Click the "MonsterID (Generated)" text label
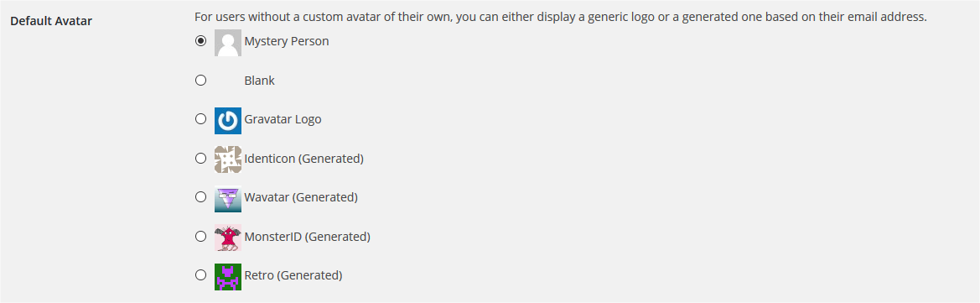The height and width of the screenshot is (303, 980). click(307, 237)
